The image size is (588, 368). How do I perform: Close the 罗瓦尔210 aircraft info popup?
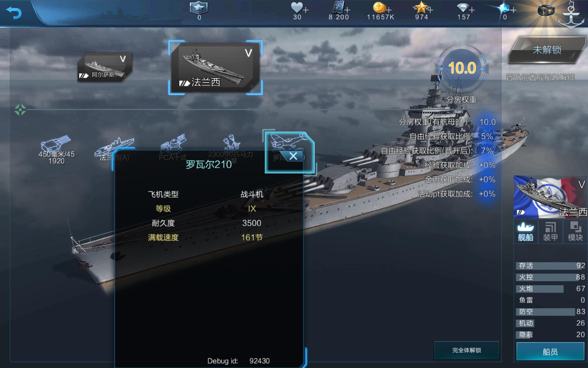(293, 156)
